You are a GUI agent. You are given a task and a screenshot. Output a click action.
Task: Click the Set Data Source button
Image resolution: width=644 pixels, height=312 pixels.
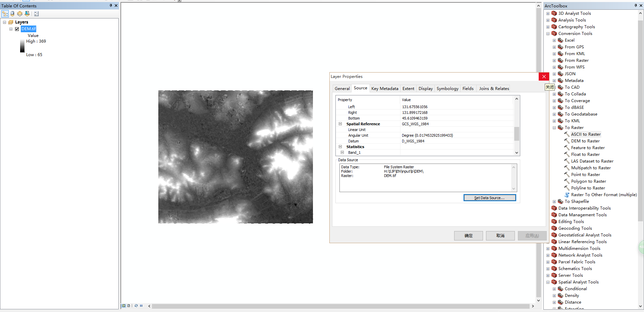[490, 198]
